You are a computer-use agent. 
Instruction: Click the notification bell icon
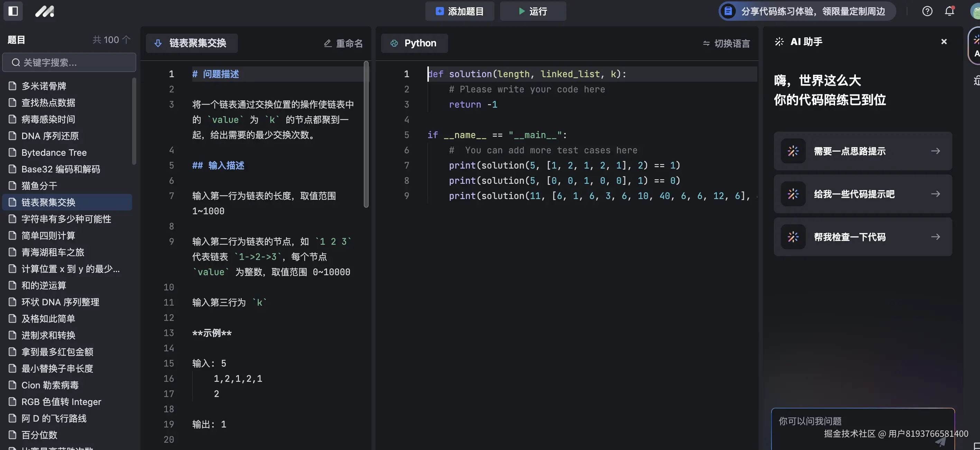click(949, 11)
